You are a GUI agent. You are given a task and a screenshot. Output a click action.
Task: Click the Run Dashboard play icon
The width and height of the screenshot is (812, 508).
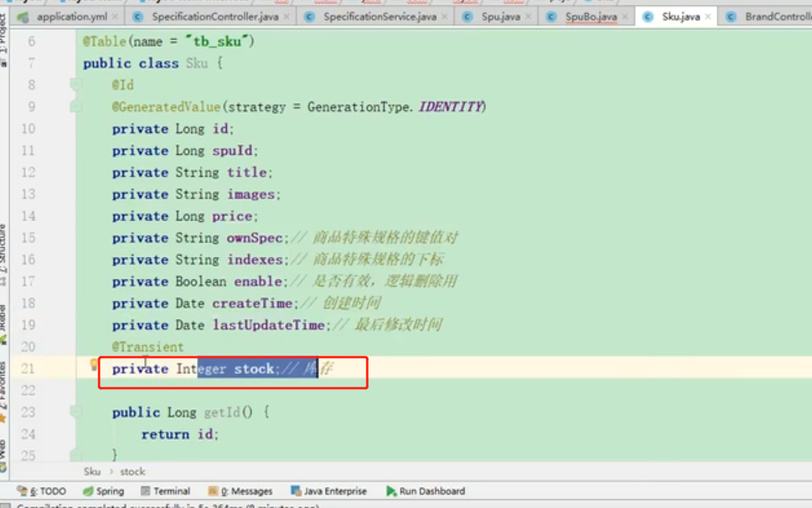[391, 491]
